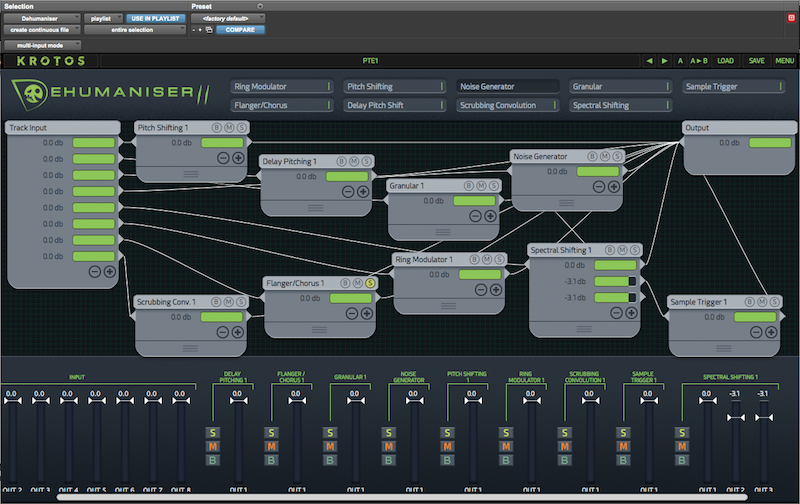Screen dimensions: 800x504
Task: Click minus icon on Ring Modulator 1 node
Action: [481, 289]
